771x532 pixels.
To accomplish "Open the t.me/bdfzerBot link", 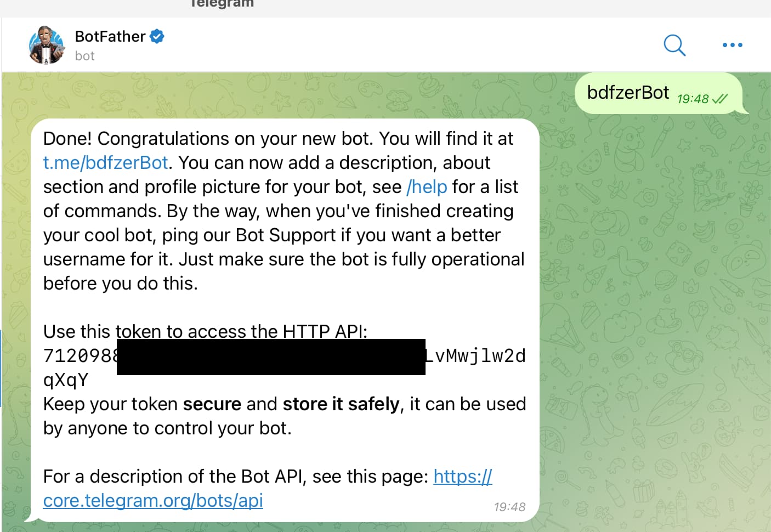I will pos(105,163).
